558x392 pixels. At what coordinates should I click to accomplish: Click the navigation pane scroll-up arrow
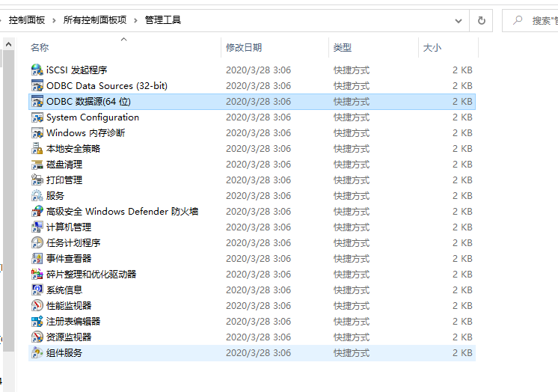pos(8,44)
